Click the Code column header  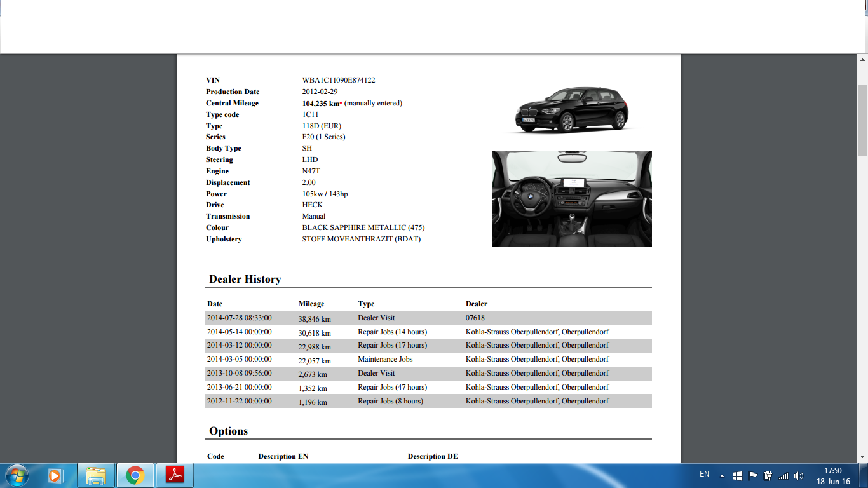(x=215, y=456)
